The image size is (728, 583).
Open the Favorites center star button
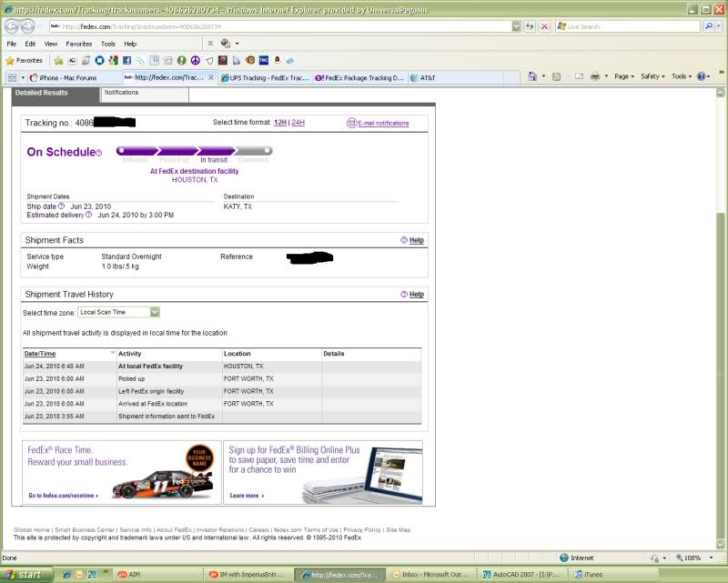click(x=25, y=60)
